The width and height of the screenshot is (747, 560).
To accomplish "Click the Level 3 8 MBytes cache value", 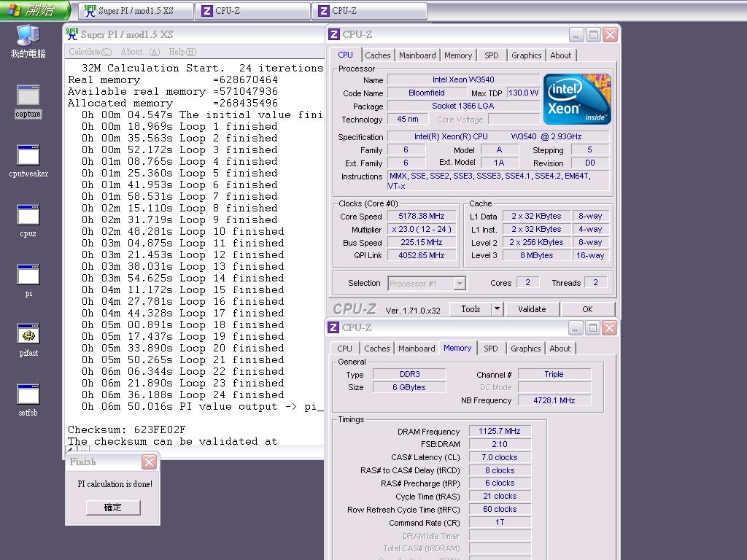I will click(536, 255).
